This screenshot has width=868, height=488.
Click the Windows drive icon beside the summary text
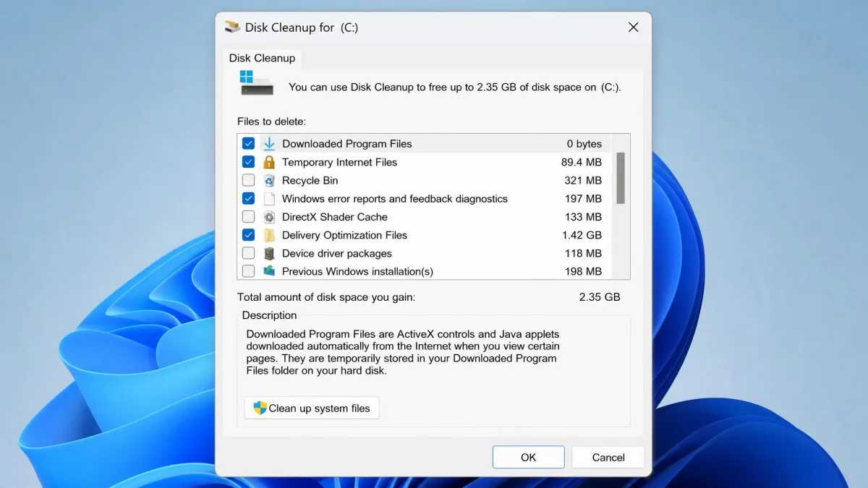(x=257, y=82)
